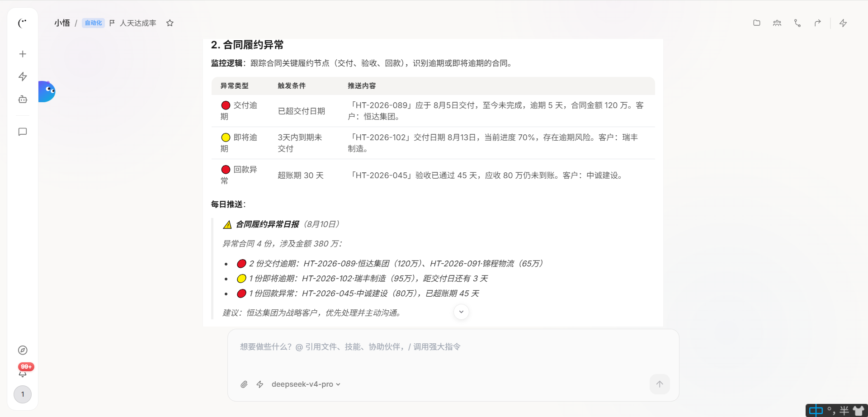The width and height of the screenshot is (868, 417).
Task: Click the top-right lightning bolt icon
Action: point(843,23)
